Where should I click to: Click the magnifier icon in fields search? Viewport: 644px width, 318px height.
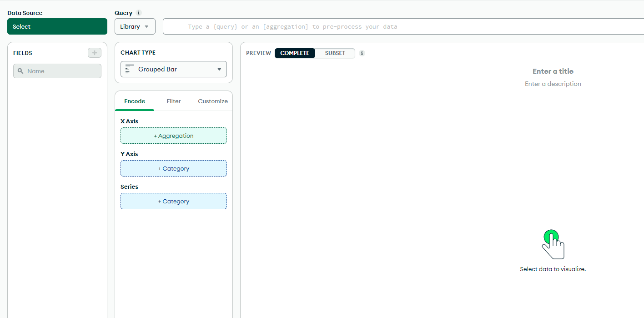[20, 71]
